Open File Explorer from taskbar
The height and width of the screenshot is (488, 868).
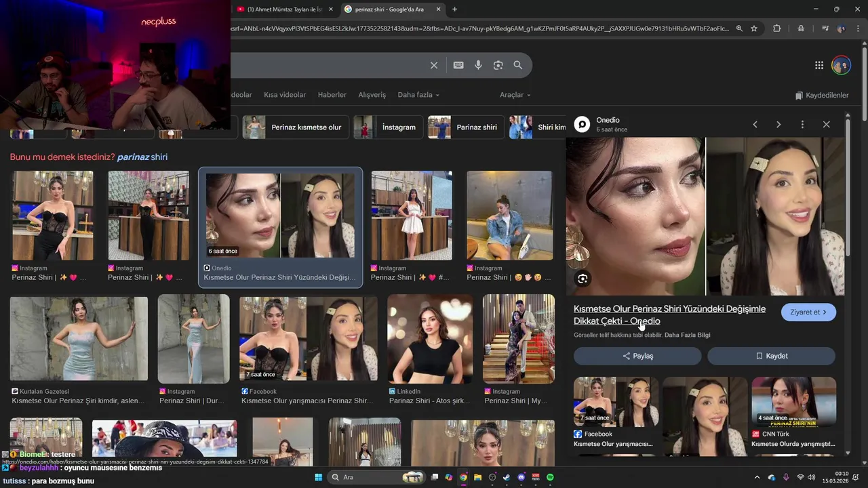tap(477, 477)
